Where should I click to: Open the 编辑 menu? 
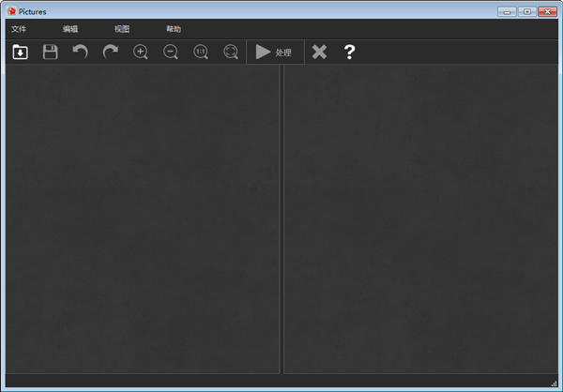70,29
